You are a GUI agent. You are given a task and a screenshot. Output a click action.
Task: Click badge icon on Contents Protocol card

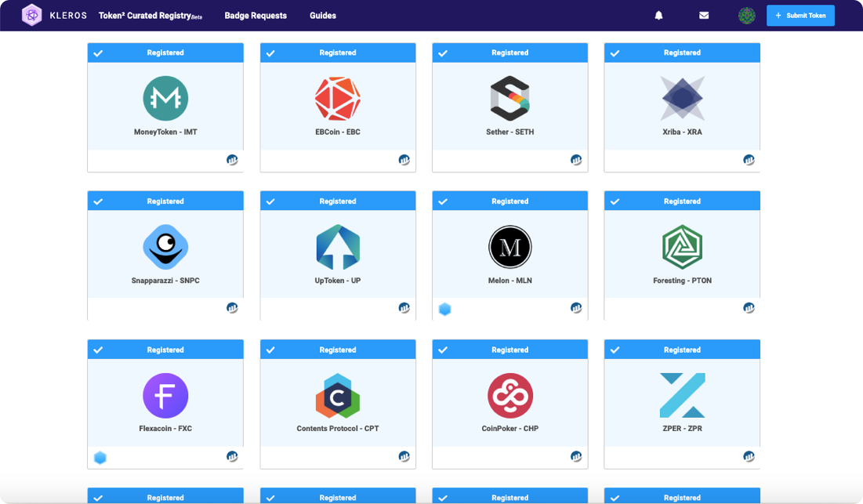pos(404,457)
